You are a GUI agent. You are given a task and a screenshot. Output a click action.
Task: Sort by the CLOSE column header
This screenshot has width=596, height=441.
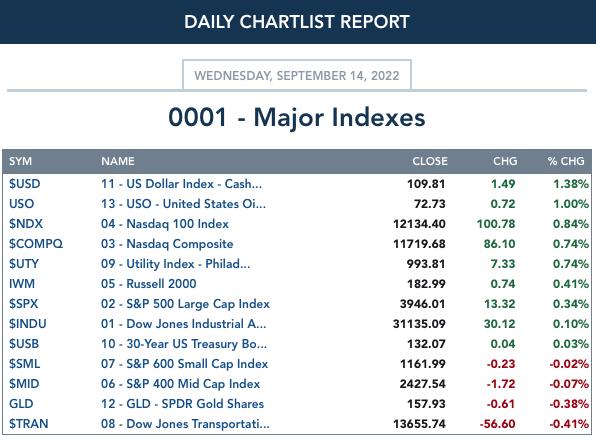(x=430, y=161)
